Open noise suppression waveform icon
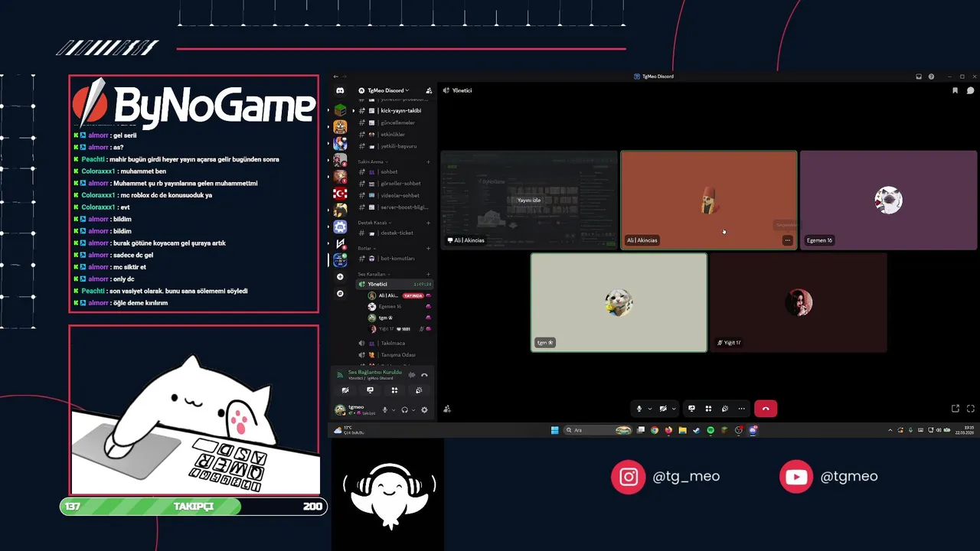The width and height of the screenshot is (980, 551). [412, 375]
